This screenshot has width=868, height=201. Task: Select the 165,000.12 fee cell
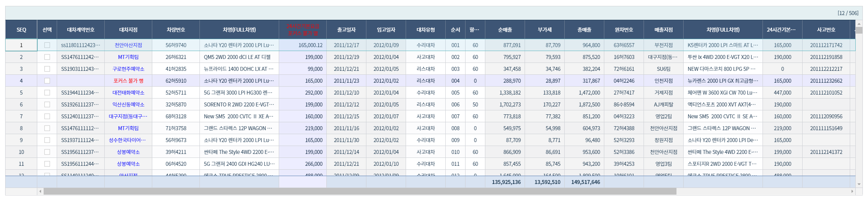point(303,45)
